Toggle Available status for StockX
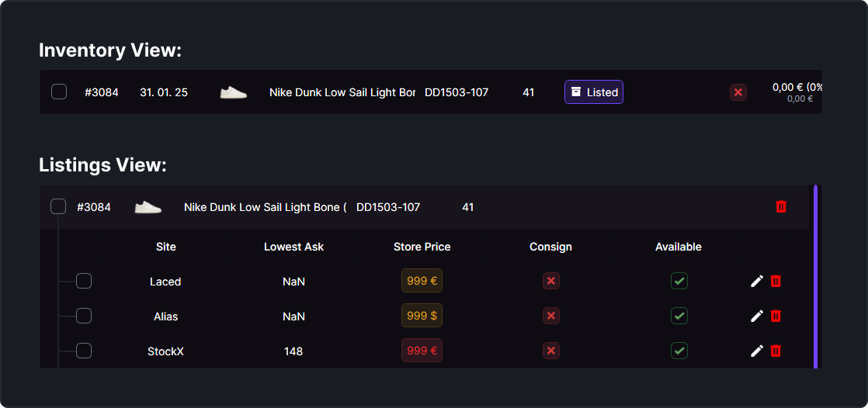 (679, 351)
